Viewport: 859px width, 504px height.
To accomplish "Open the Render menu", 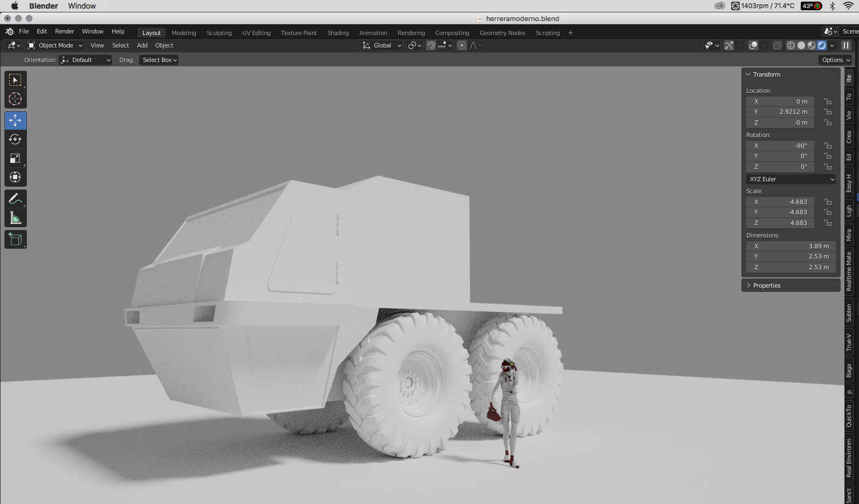I will click(64, 31).
